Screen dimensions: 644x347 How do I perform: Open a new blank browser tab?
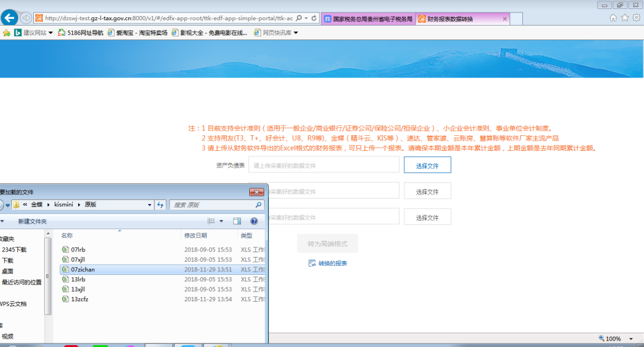tap(516, 19)
